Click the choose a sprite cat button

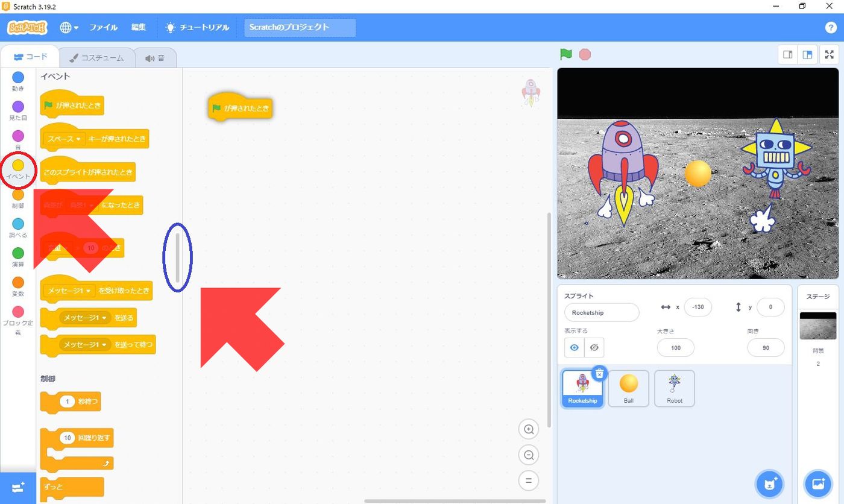pyautogui.click(x=770, y=484)
